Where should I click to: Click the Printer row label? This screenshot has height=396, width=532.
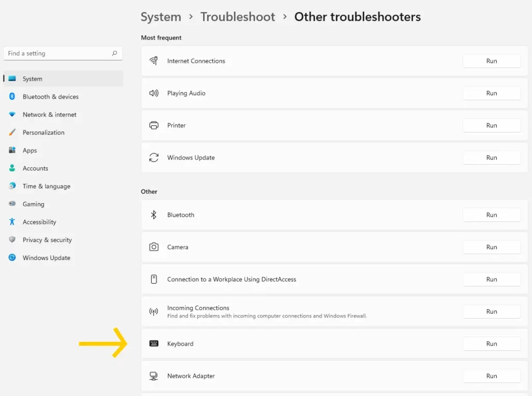point(177,126)
